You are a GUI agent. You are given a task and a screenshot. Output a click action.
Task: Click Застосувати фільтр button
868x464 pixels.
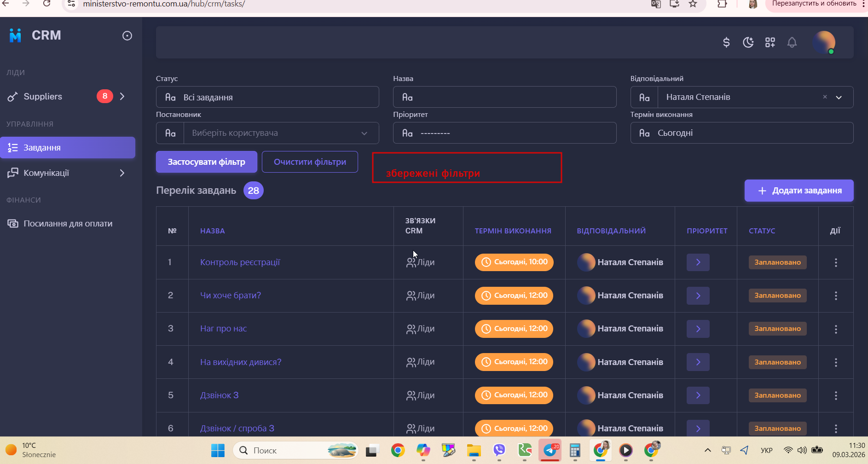[x=207, y=162]
